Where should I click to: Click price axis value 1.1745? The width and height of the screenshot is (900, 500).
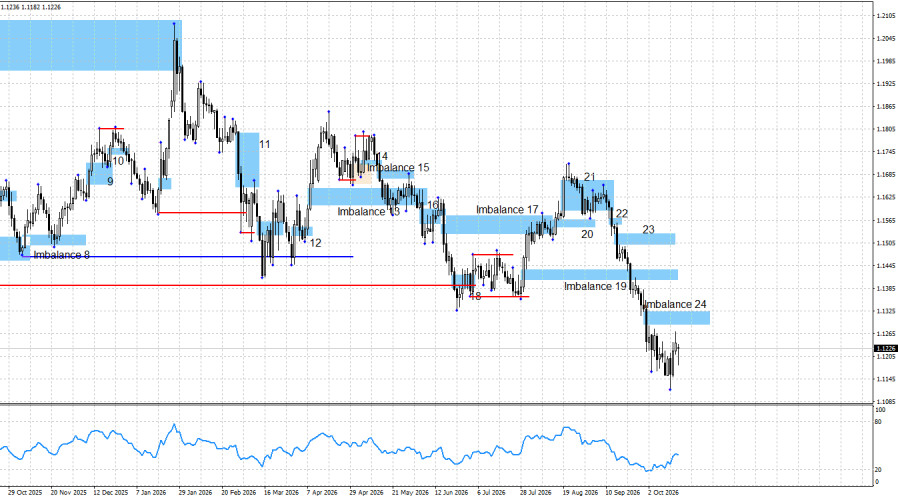coord(886,152)
